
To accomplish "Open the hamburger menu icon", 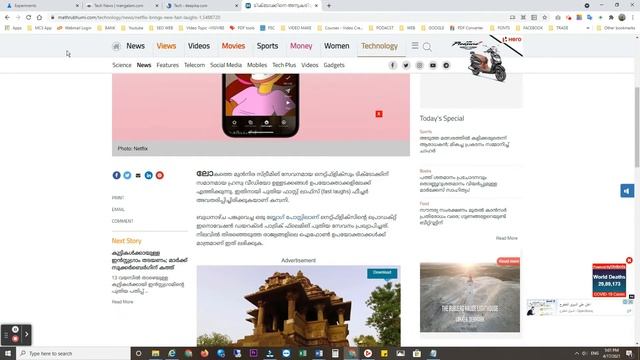I will click(x=415, y=46).
